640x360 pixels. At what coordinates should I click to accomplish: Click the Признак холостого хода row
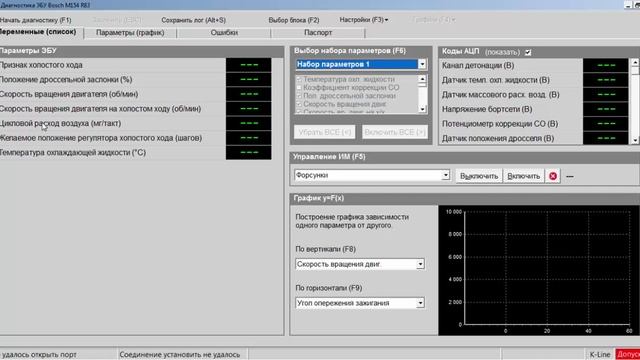click(x=136, y=65)
